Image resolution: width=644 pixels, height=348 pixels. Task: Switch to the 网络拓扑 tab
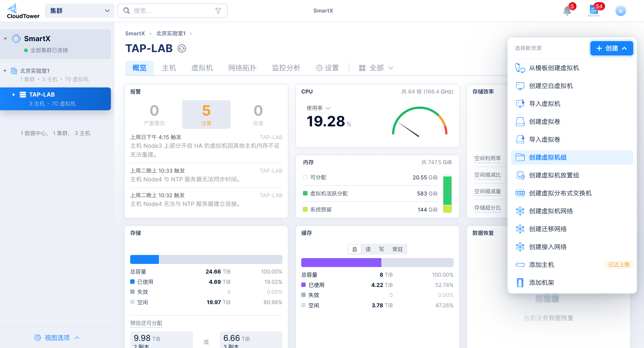(242, 68)
